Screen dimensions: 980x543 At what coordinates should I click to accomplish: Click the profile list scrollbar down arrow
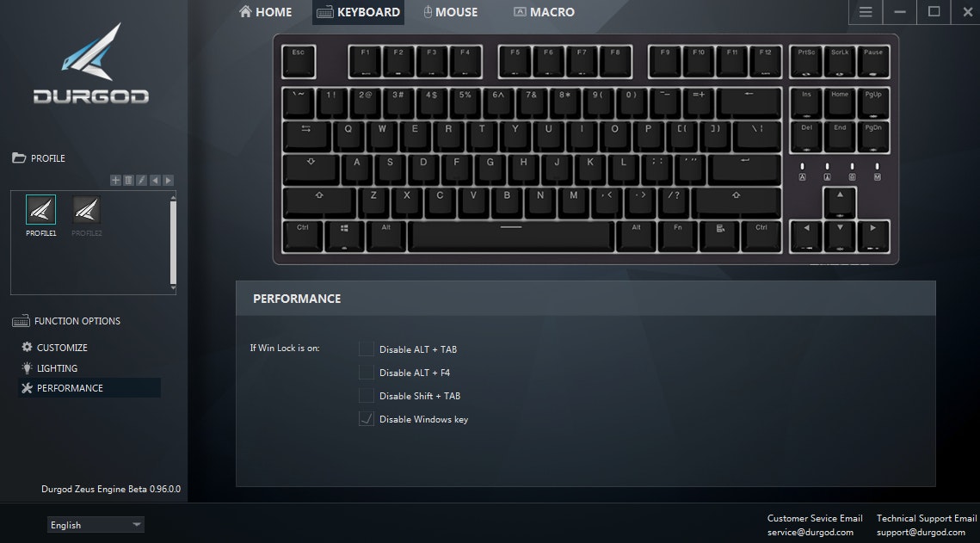[x=173, y=288]
